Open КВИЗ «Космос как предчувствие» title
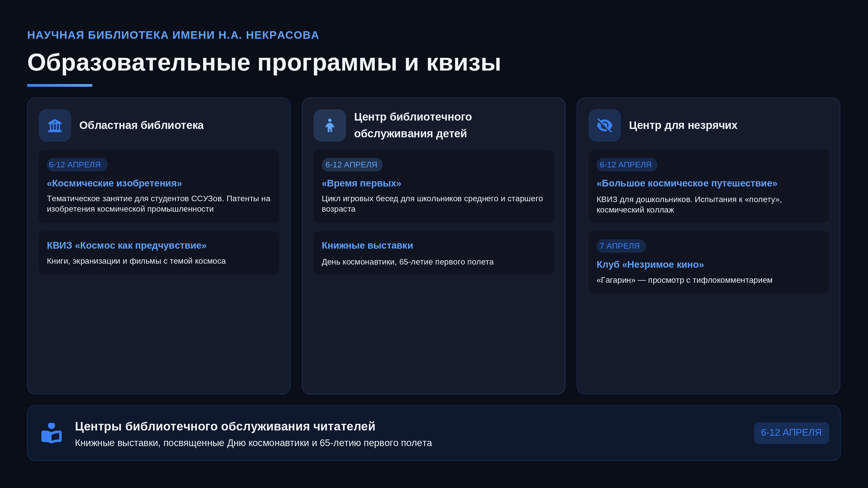 [126, 245]
